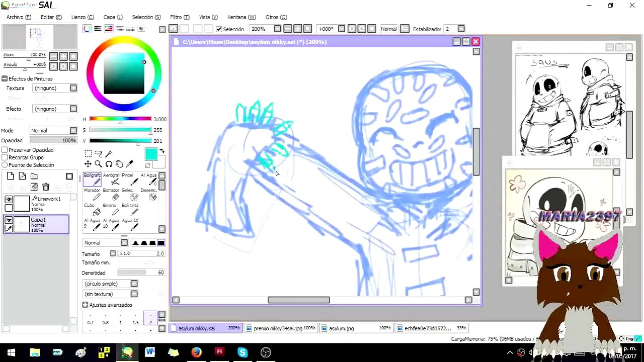
Task: Open the sin textura dropdown
Action: pos(134,294)
